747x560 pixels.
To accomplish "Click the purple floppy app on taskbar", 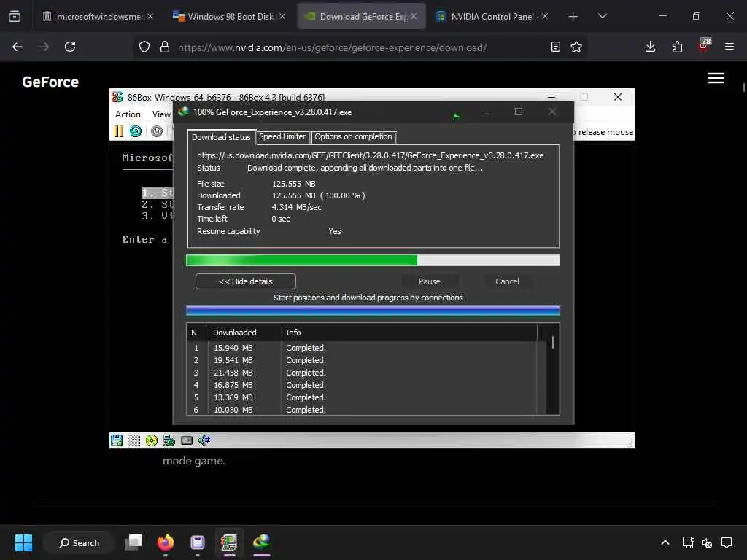I will [197, 542].
